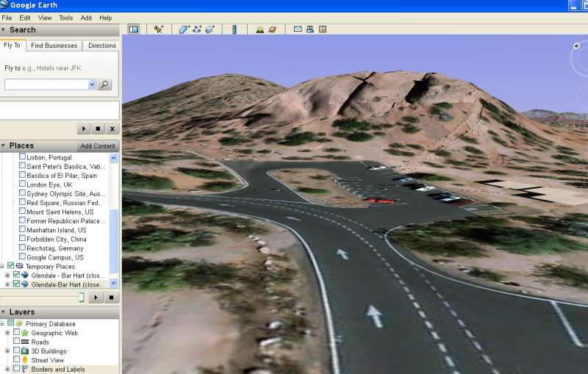The image size is (588, 374).
Task: Open the Fly To search dropdown arrow
Action: pyautogui.click(x=92, y=84)
